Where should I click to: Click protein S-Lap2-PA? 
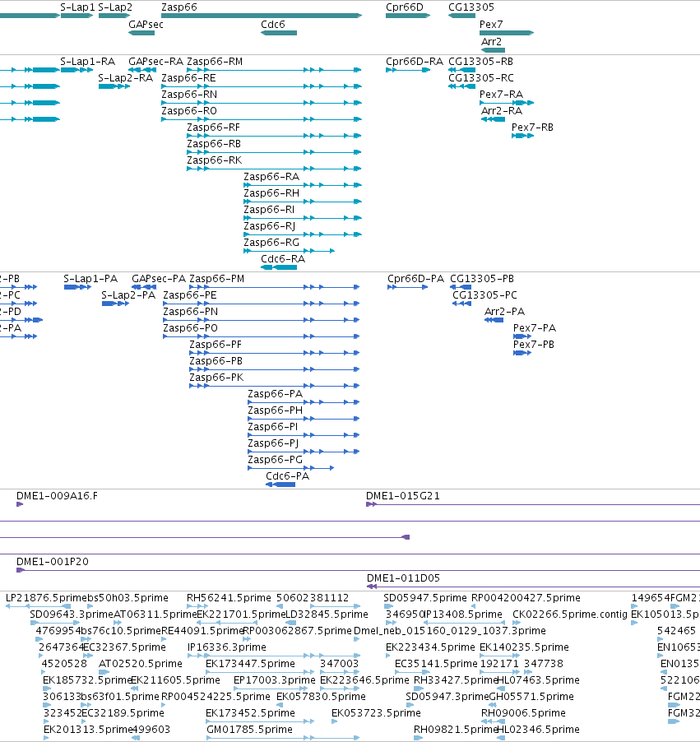coord(128,295)
